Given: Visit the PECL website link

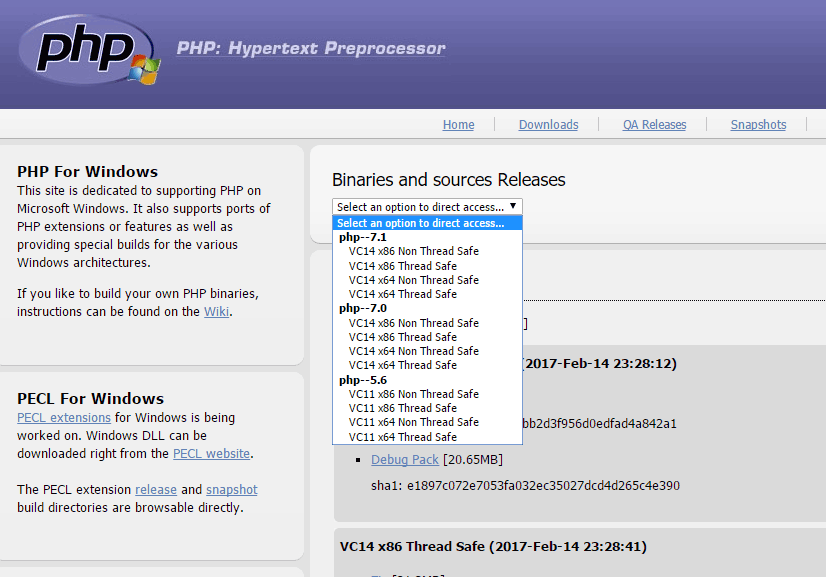Looking at the screenshot, I should (x=211, y=454).
